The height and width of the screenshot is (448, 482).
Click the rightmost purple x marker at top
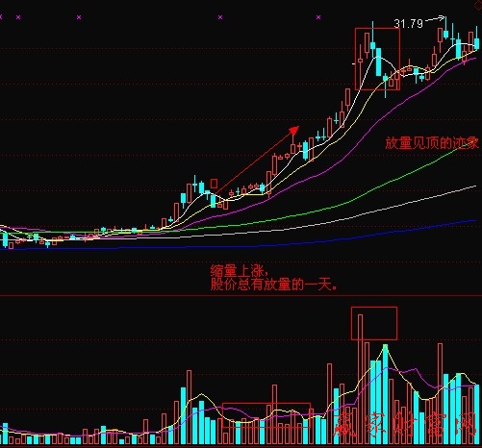318,17
